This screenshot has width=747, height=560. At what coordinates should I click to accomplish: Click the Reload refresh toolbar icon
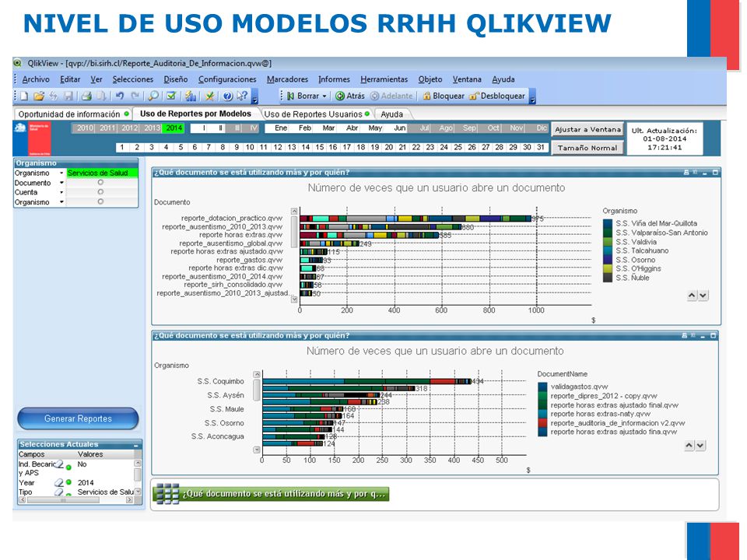(54, 96)
